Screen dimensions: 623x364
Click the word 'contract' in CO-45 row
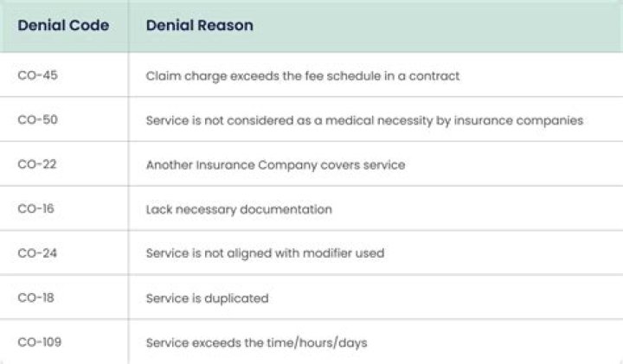pos(434,76)
